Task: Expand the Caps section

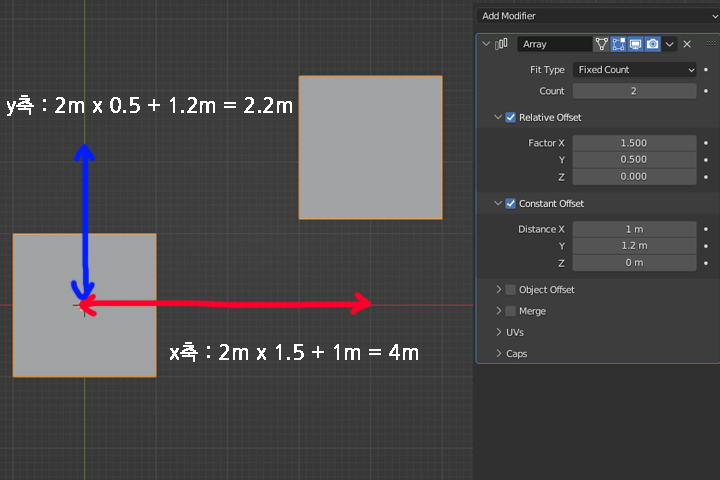Action: (499, 353)
